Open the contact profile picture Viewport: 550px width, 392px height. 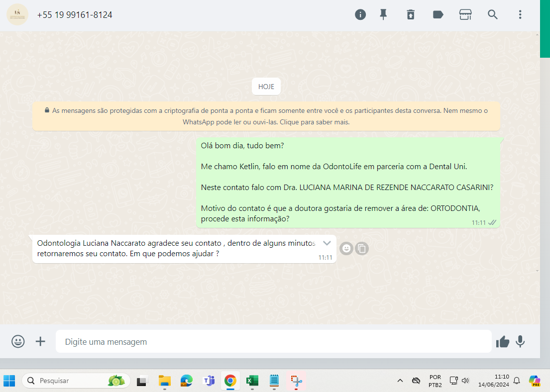point(17,15)
